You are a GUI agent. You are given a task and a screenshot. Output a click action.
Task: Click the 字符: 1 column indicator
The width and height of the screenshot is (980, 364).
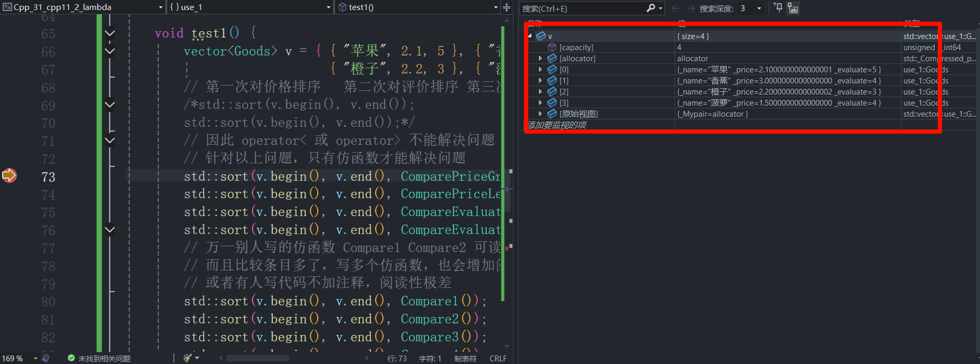pyautogui.click(x=430, y=358)
